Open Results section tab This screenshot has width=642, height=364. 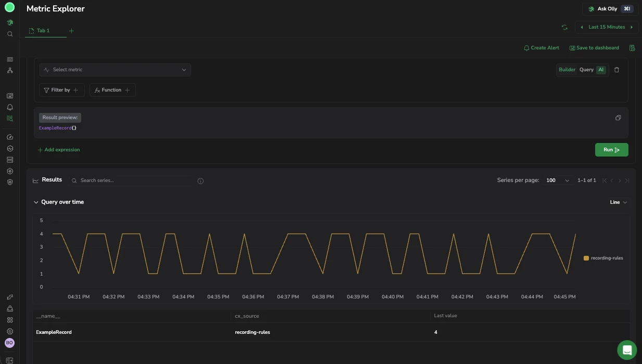[x=47, y=180]
